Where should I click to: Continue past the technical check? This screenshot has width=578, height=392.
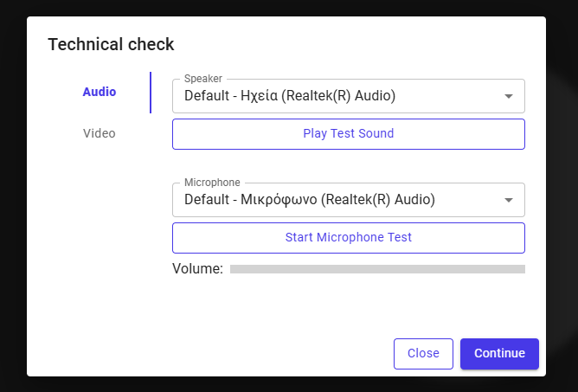(x=499, y=354)
